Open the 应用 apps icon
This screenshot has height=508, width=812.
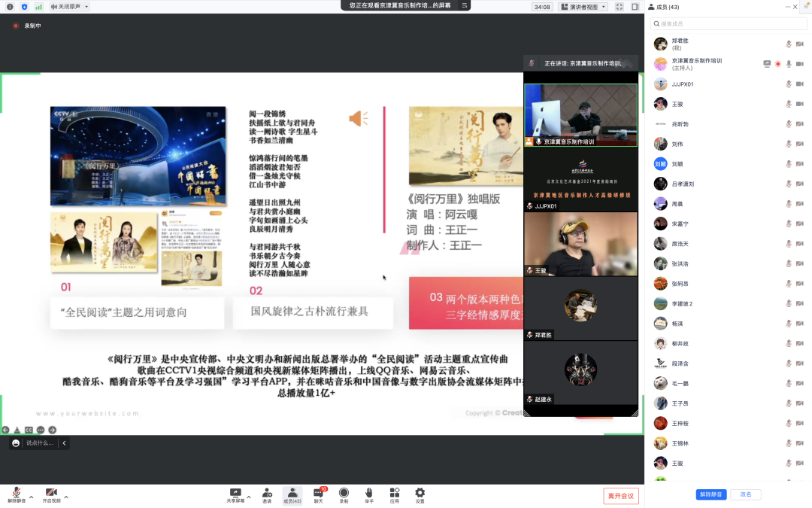[395, 493]
